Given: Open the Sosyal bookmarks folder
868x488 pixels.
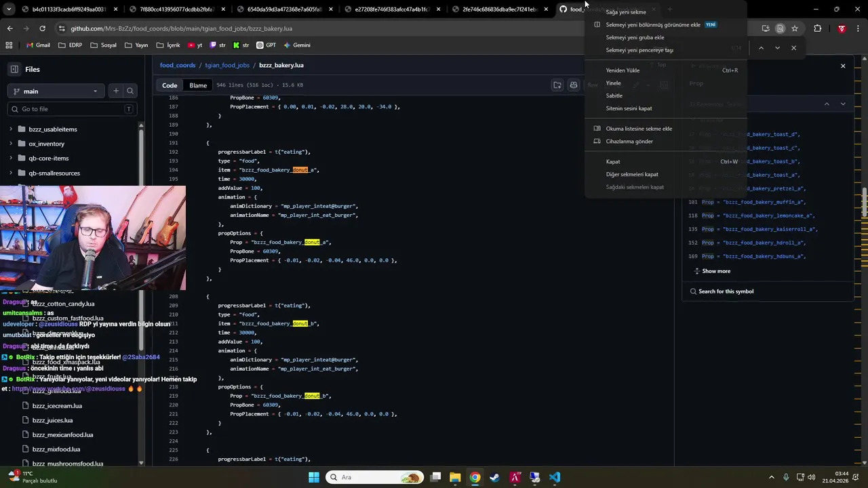Looking at the screenshot, I should pos(103,45).
